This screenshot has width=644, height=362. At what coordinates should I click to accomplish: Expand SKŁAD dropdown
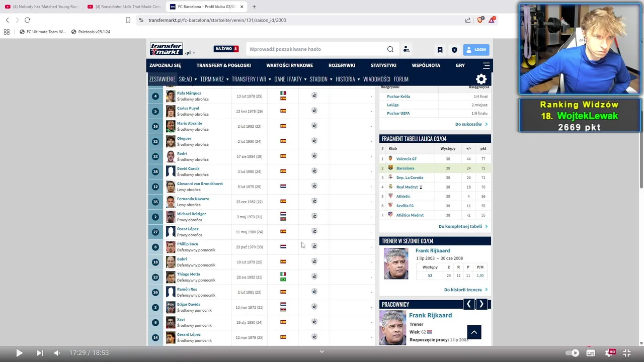pos(187,79)
